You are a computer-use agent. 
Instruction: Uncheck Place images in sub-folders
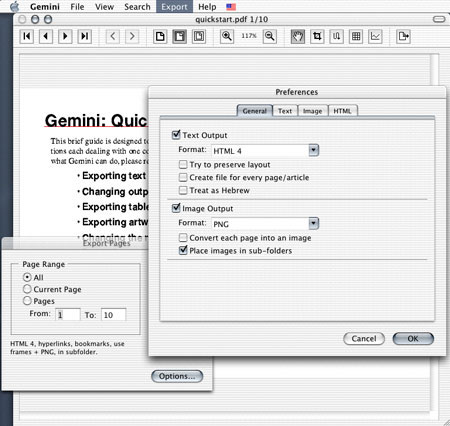[x=183, y=250]
